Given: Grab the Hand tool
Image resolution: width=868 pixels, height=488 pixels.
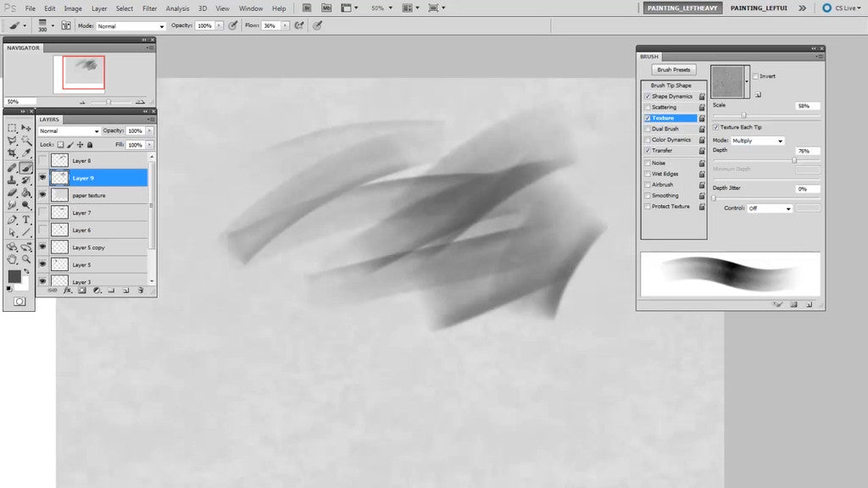Looking at the screenshot, I should [12, 258].
